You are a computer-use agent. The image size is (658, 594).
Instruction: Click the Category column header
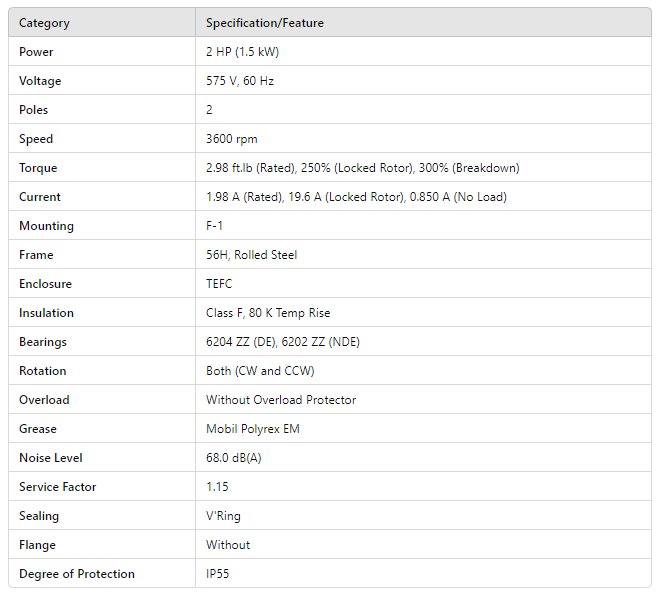coord(44,23)
